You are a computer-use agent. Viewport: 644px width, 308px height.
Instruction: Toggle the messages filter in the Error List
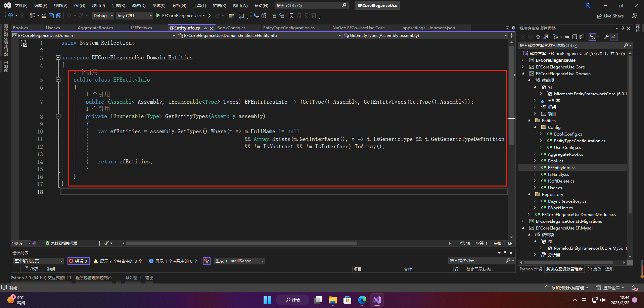click(x=173, y=261)
